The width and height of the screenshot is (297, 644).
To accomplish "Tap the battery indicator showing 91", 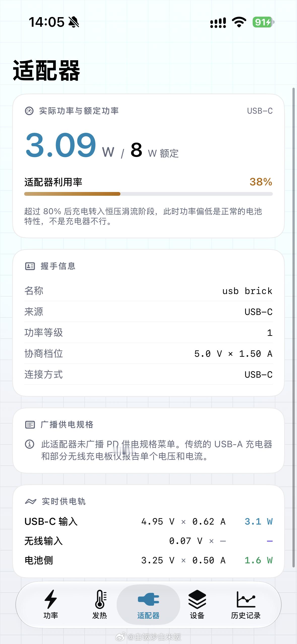I will 263,22.
